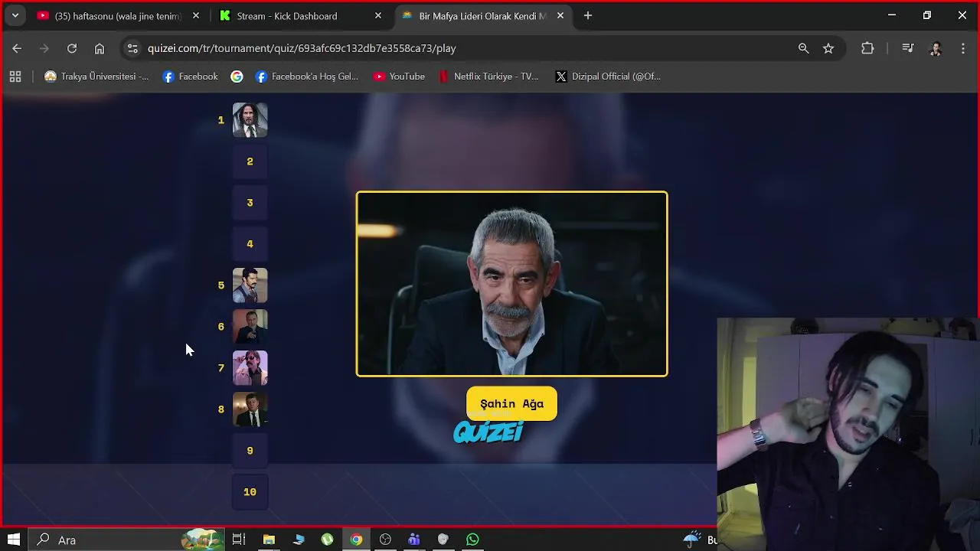
Task: Click the Quizei logo
Action: point(488,432)
